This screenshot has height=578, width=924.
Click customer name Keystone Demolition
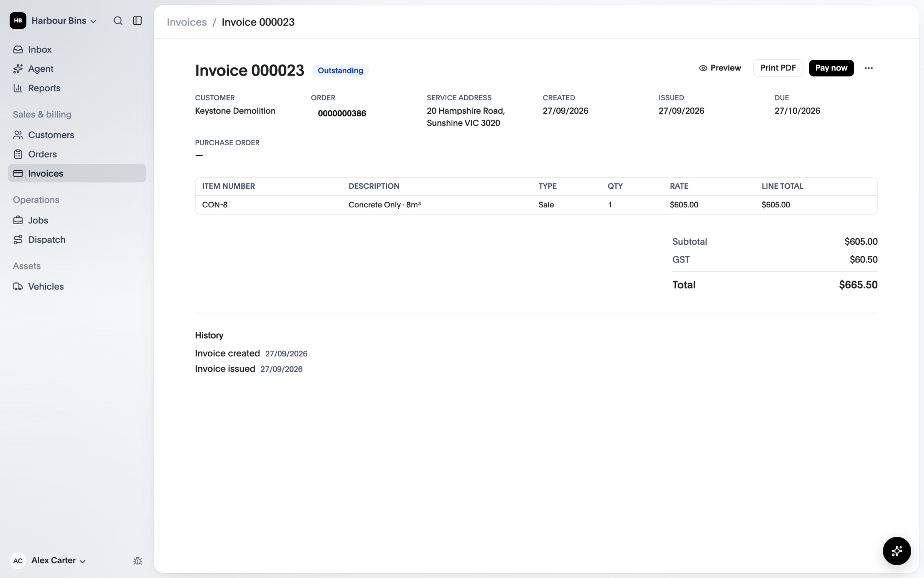(x=235, y=111)
